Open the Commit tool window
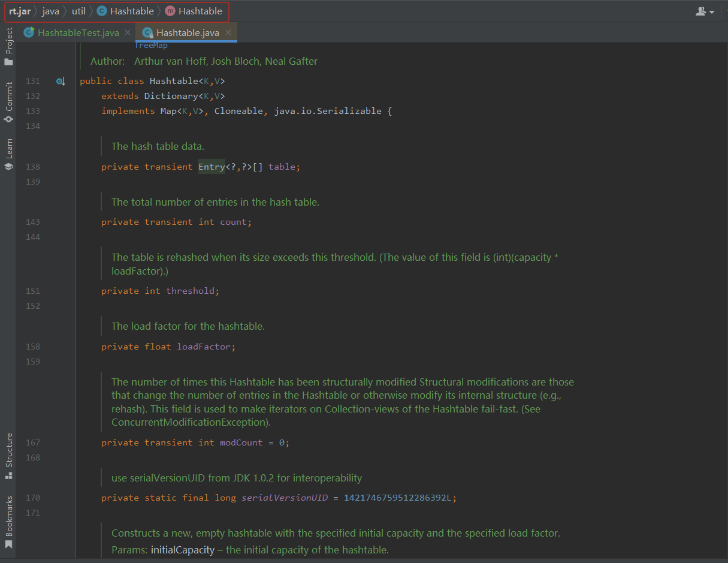 pos(8,102)
